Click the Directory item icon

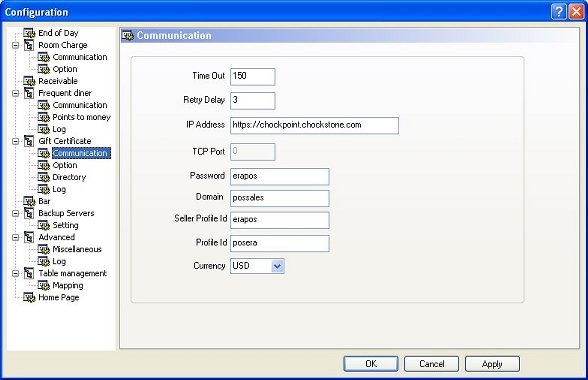pyautogui.click(x=44, y=177)
